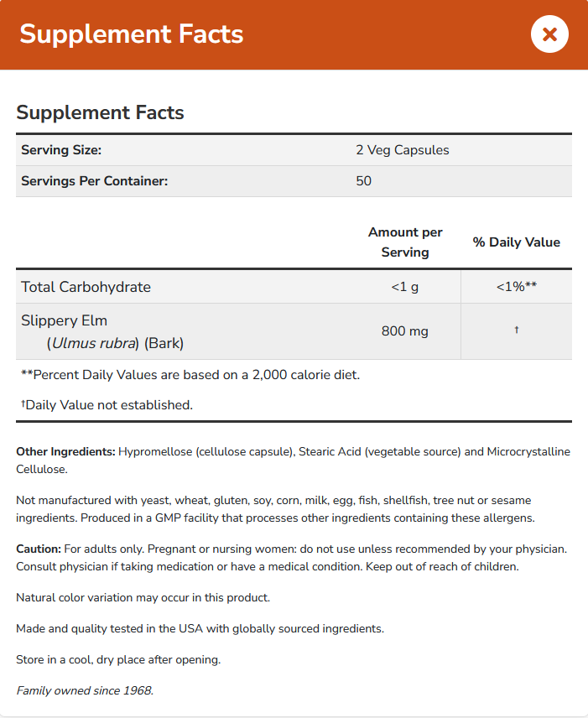Select the "Serving Size:" label
Screen dimensions: 588x718
[61, 150]
